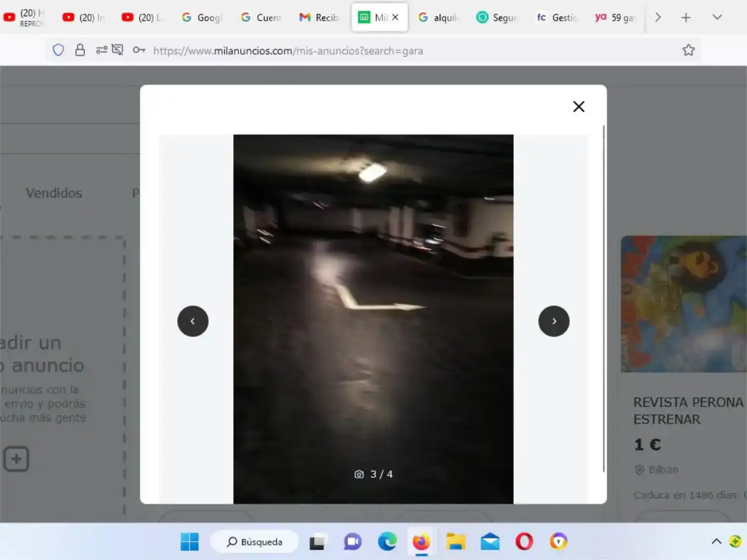Switch to the Gmail 'Recib' tab
Screen dimensions: 747x560
point(320,18)
